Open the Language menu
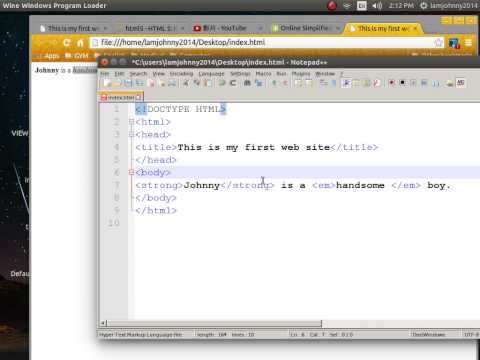The image size is (480, 360). click(211, 74)
